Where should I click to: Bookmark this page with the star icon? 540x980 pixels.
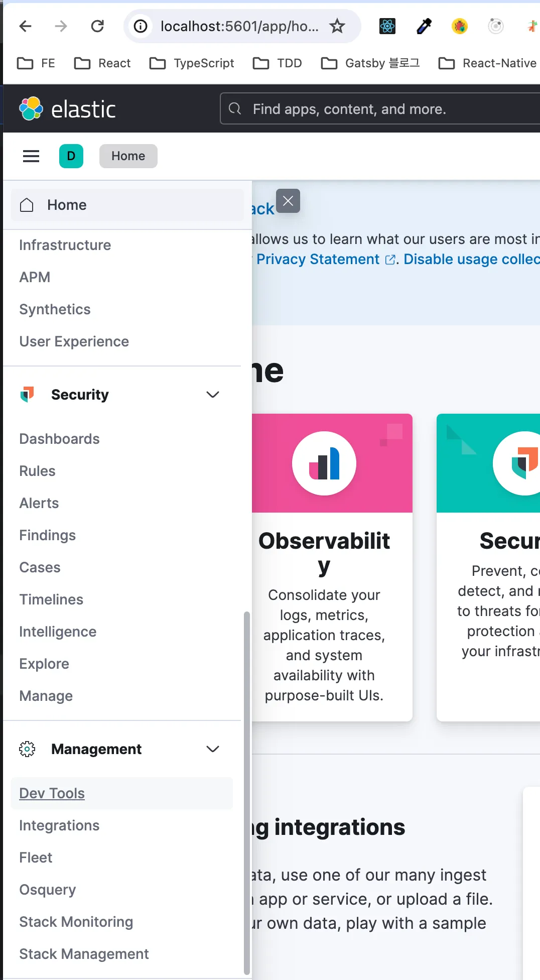point(337,26)
